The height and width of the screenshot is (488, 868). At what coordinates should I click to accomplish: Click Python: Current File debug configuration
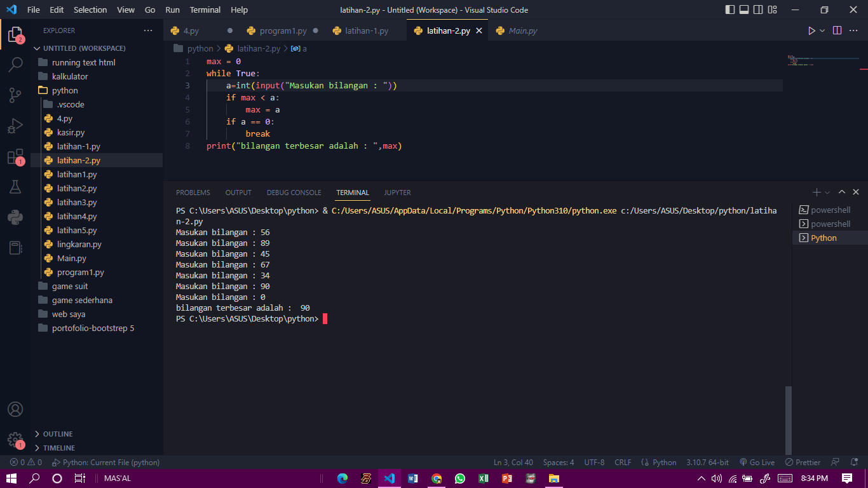point(105,462)
